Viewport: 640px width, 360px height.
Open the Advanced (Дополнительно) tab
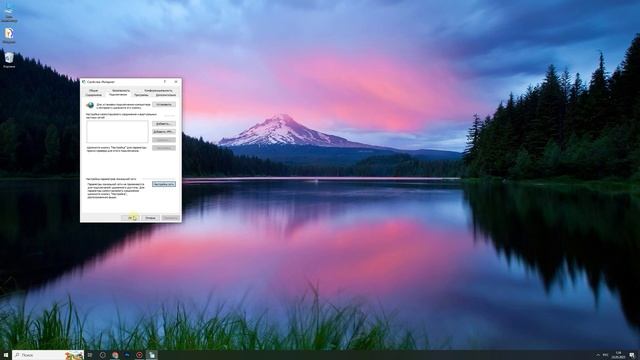click(165, 95)
